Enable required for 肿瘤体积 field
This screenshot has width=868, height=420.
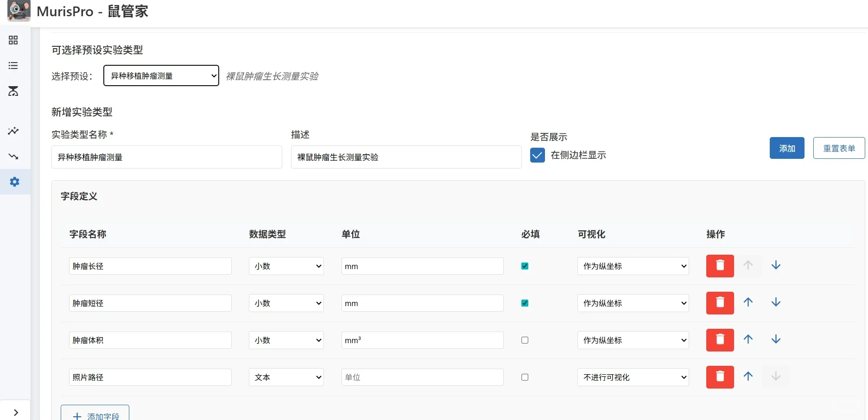tap(524, 340)
